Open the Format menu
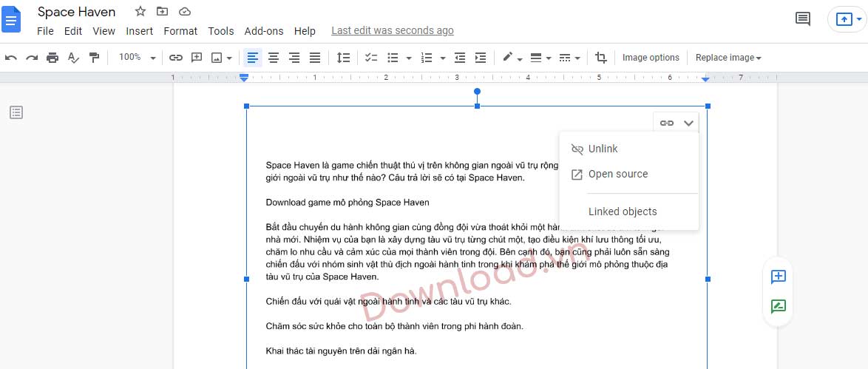Viewport: 868px width, 369px height. coord(180,31)
